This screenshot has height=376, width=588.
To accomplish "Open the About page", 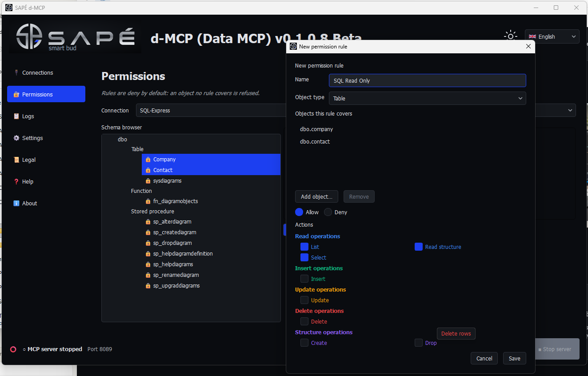I will click(46, 203).
